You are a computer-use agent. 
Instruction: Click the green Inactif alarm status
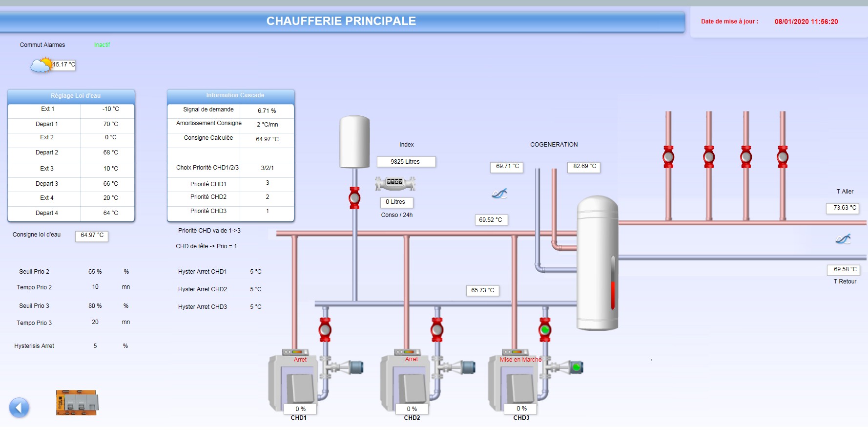[102, 45]
